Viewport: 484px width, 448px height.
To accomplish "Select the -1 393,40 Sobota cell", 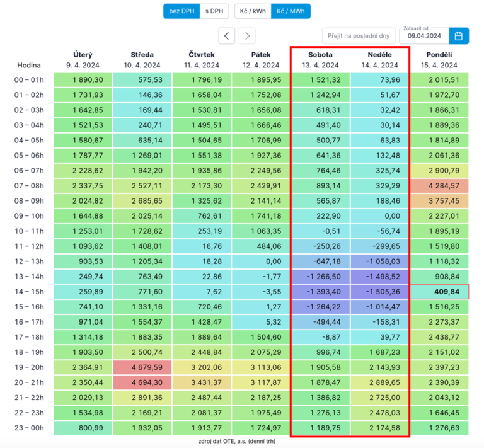I will tap(320, 292).
